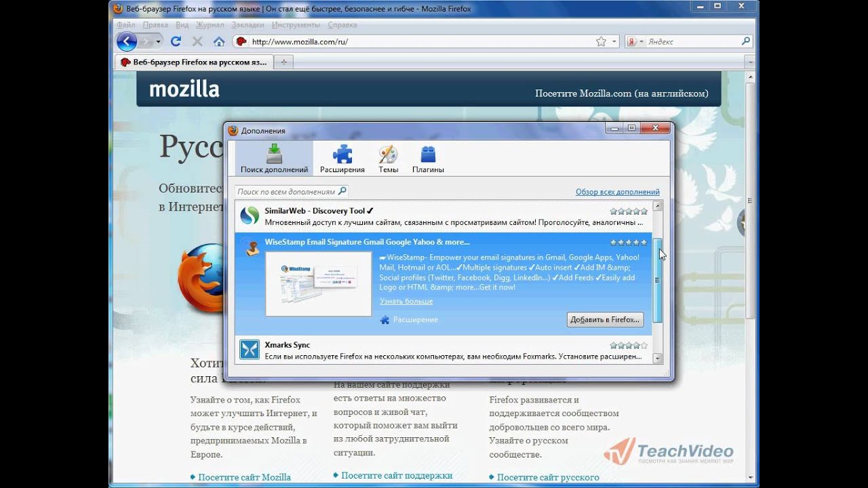The image size is (868, 488).
Task: Reload the current page
Action: [176, 41]
